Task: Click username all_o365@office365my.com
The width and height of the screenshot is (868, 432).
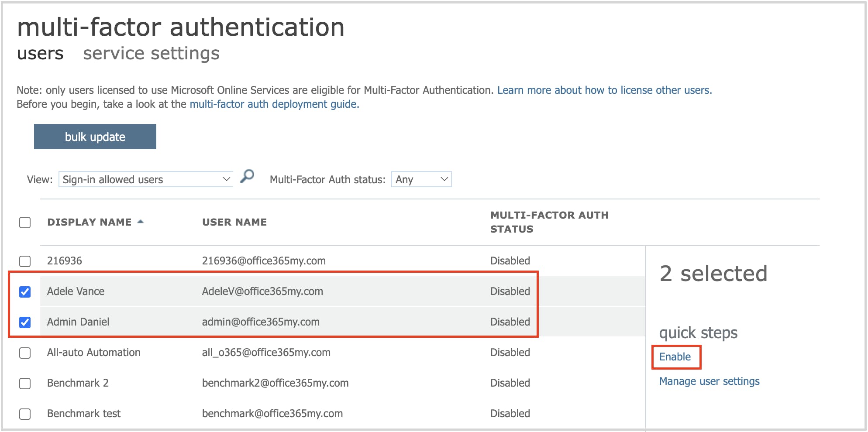Action: (x=266, y=352)
